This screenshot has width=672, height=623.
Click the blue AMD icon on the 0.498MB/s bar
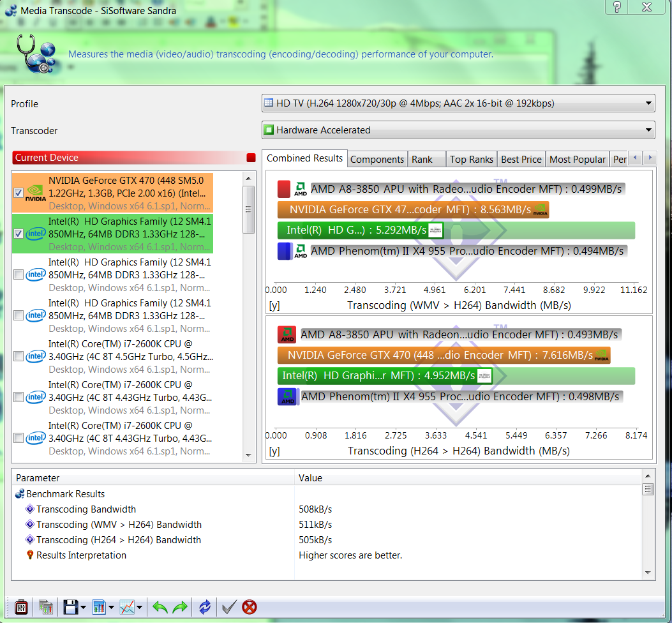[x=287, y=396]
